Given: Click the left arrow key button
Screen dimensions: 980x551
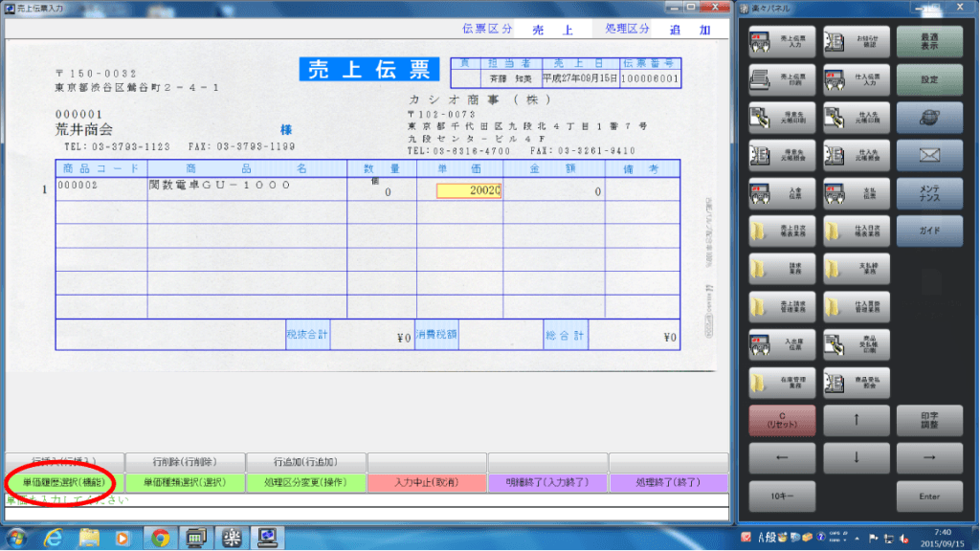Looking at the screenshot, I should 782,458.
